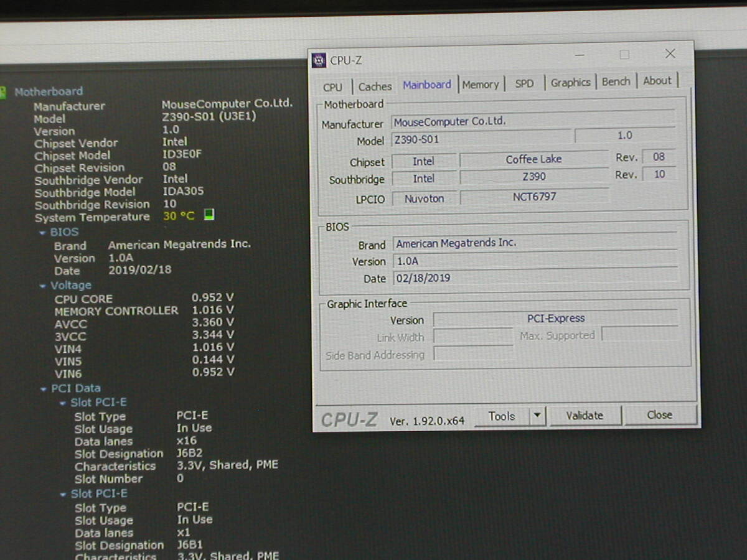The image size is (747, 560).
Task: Click the 'ID3E0F' chipset model value
Action: pos(182,154)
